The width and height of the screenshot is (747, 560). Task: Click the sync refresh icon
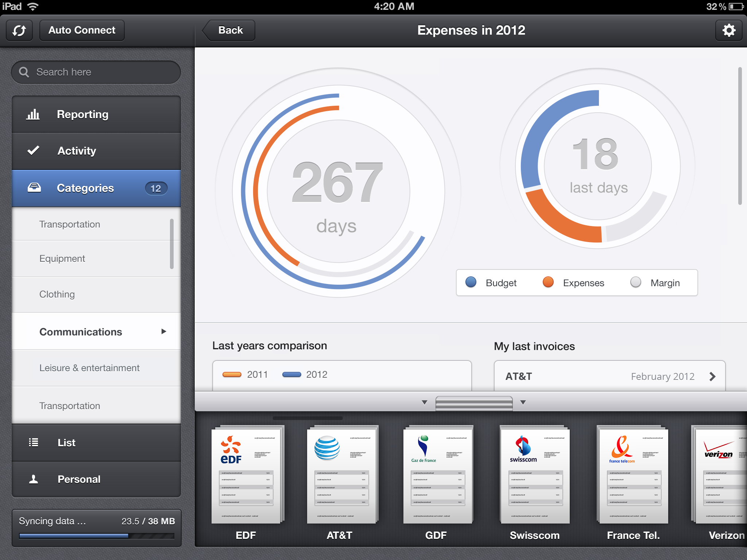tap(19, 31)
